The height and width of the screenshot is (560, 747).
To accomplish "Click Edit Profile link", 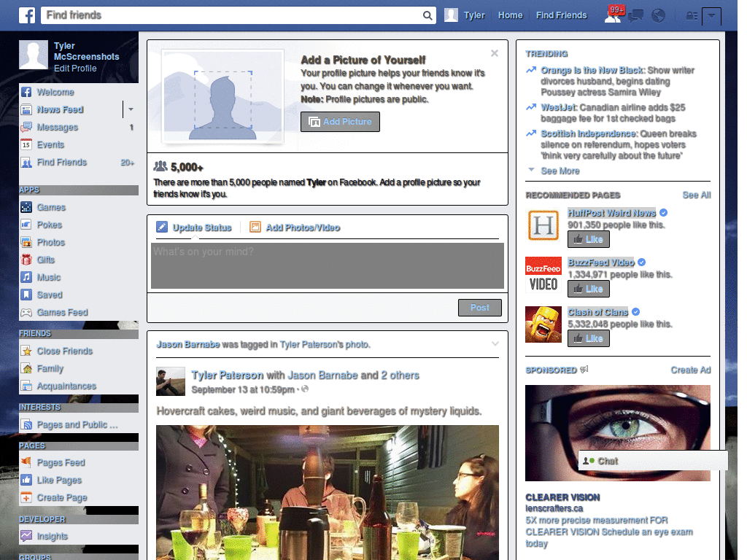I will (75, 68).
